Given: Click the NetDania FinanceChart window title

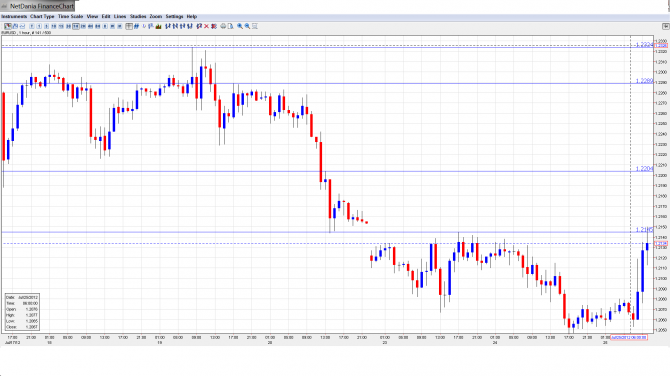Looking at the screenshot, I should coord(42,6).
